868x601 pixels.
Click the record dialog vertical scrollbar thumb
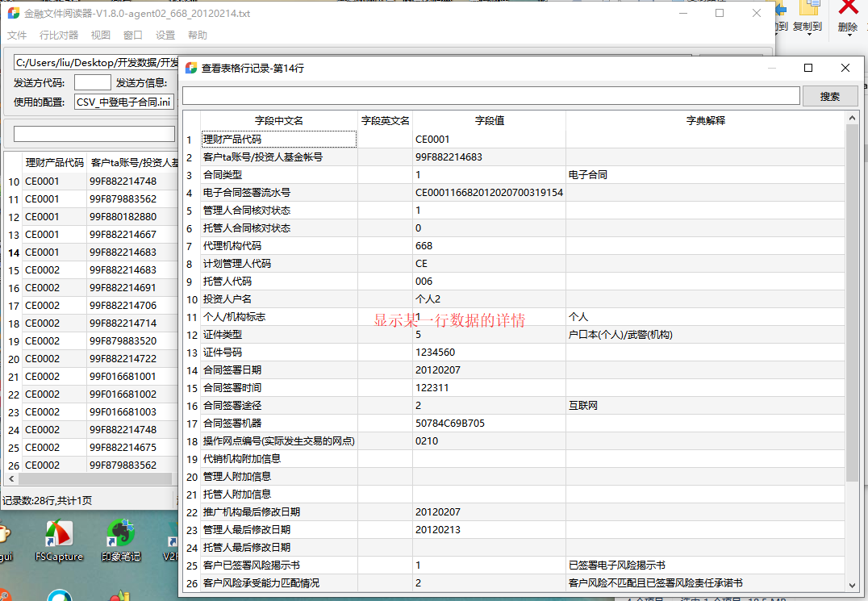coord(852,303)
